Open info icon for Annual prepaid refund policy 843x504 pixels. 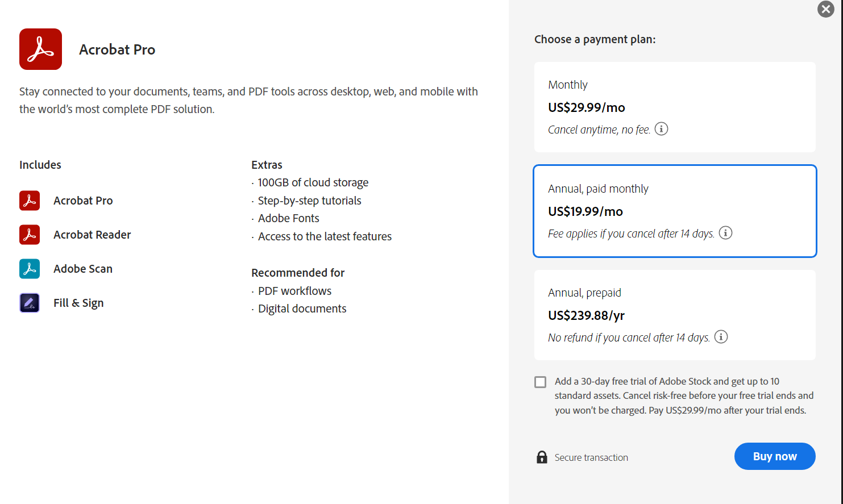point(721,336)
